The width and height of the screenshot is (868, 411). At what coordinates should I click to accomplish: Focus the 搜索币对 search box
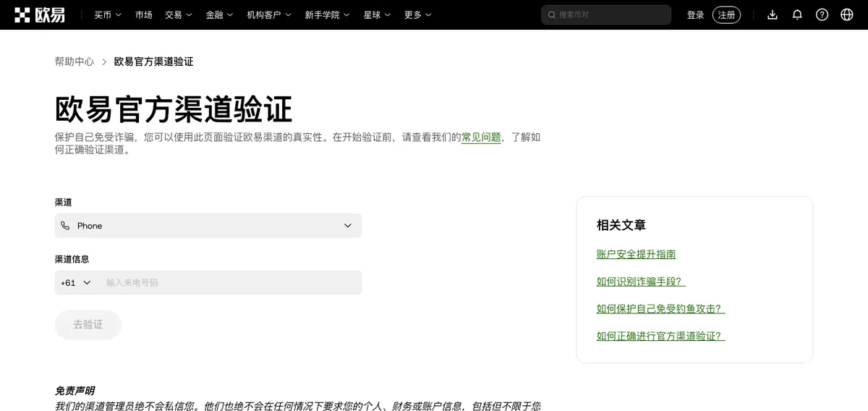606,14
